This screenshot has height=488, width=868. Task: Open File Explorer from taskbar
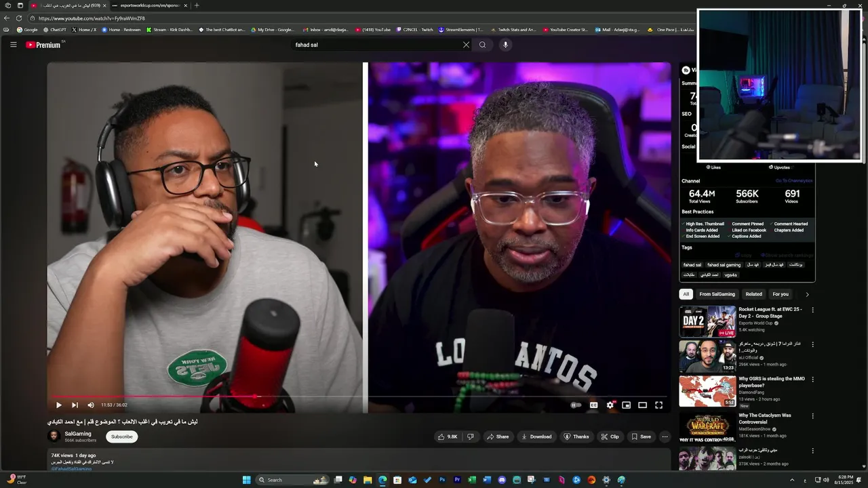click(368, 480)
